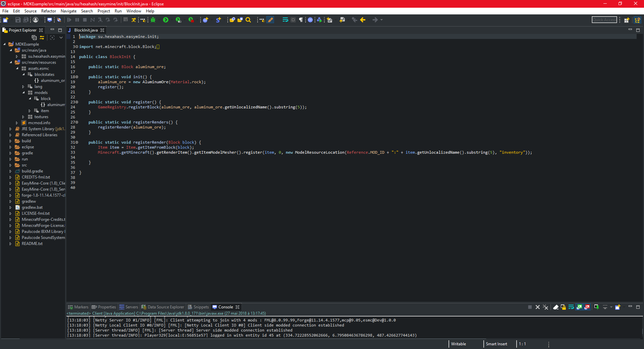Viewport: 644px width, 349px height.
Task: Click the Run Last Tool coverage icon
Action: pyautogui.click(x=178, y=20)
